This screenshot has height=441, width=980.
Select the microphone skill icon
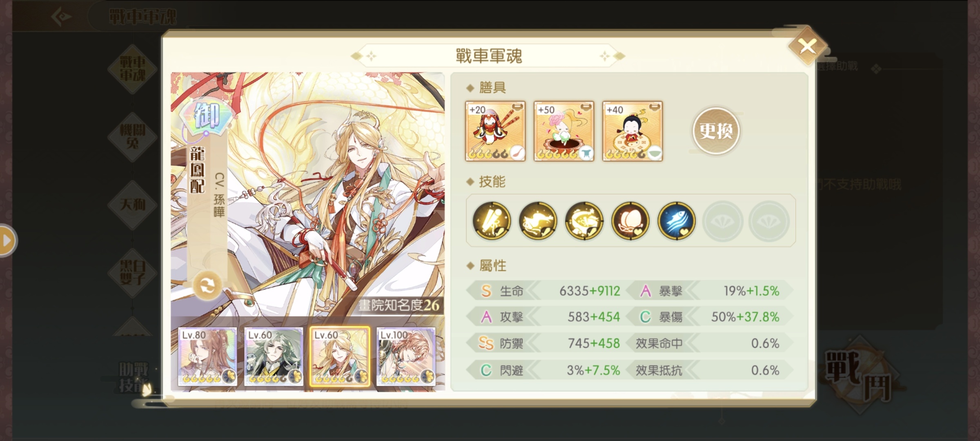coord(492,221)
